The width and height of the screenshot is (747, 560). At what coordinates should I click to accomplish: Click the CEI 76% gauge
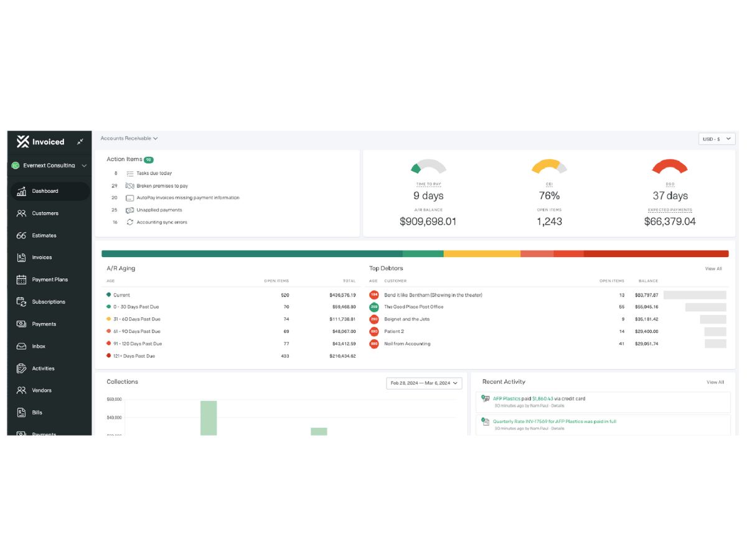coord(549,166)
